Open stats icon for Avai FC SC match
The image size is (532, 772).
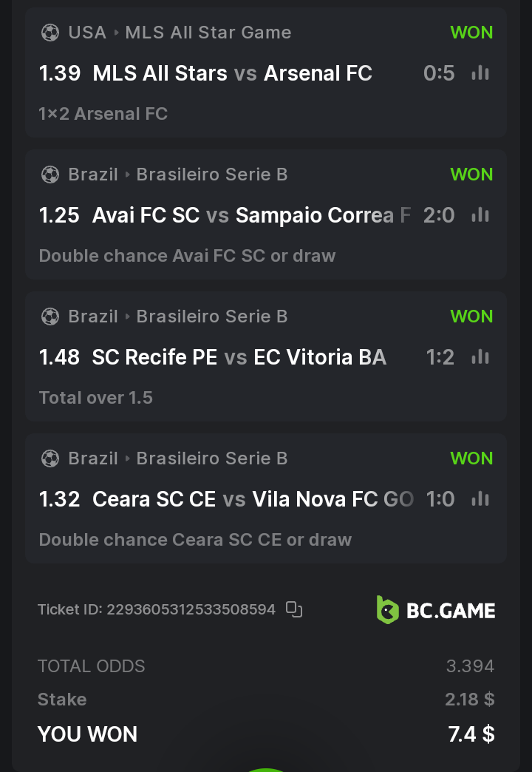click(480, 215)
